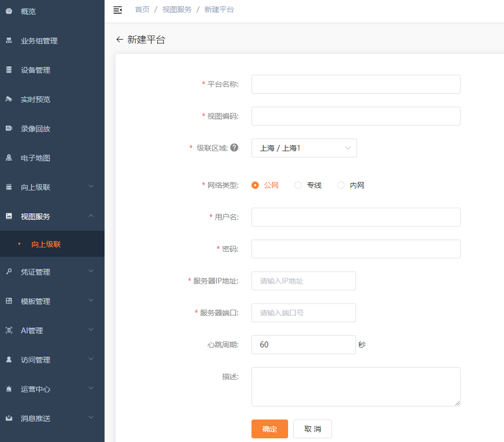Click the 向上级联 sidebar icon
This screenshot has width=504, height=442.
(x=9, y=187)
